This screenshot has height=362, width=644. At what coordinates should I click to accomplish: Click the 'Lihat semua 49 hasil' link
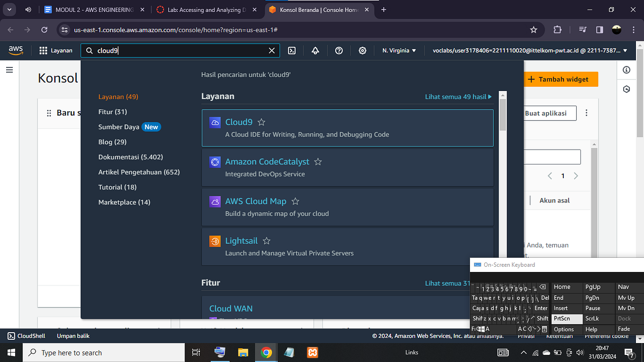456,96
